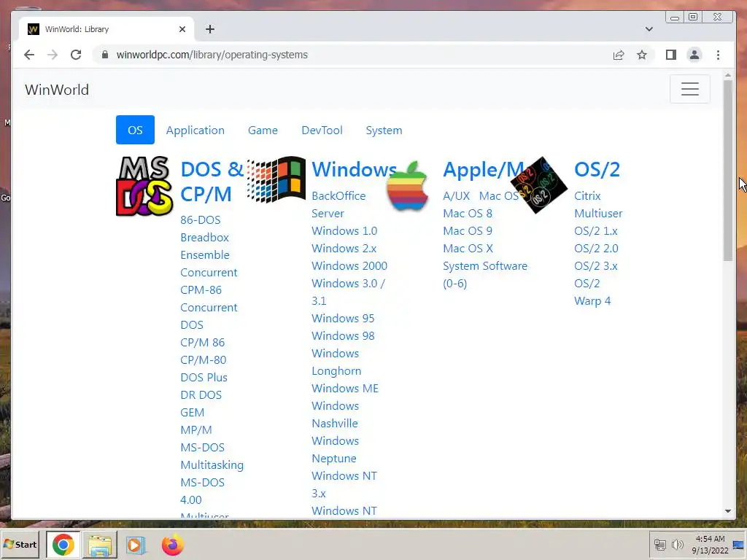Open the BackOffice Server link
The image size is (747, 560).
point(338,205)
